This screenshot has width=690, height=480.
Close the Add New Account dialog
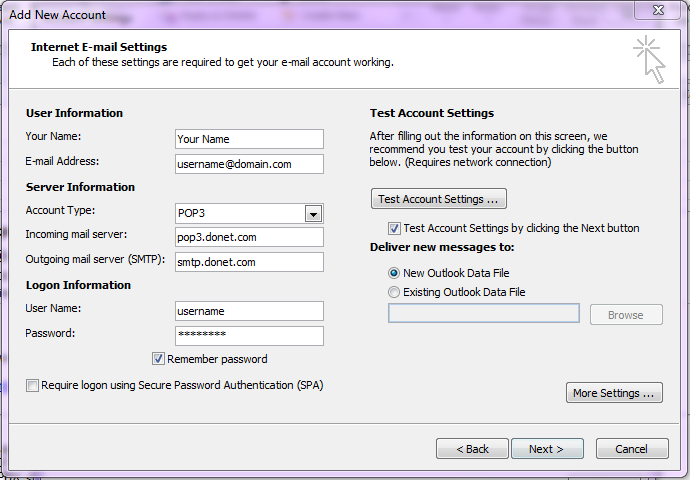click(658, 10)
